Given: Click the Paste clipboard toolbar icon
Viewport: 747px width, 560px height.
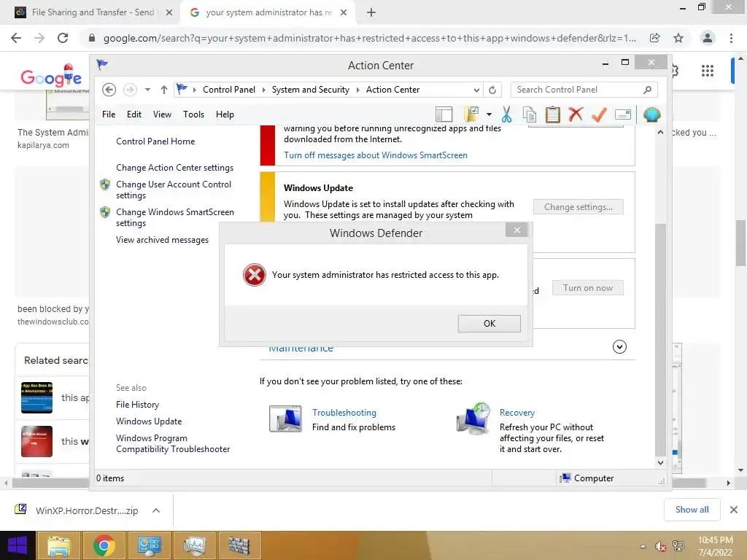Looking at the screenshot, I should click(x=553, y=114).
